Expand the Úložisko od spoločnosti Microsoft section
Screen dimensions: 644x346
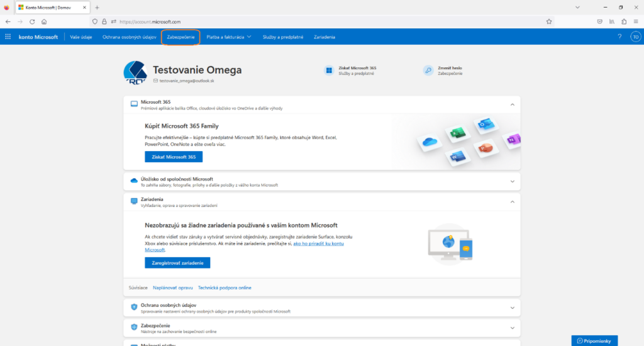pyautogui.click(x=512, y=181)
